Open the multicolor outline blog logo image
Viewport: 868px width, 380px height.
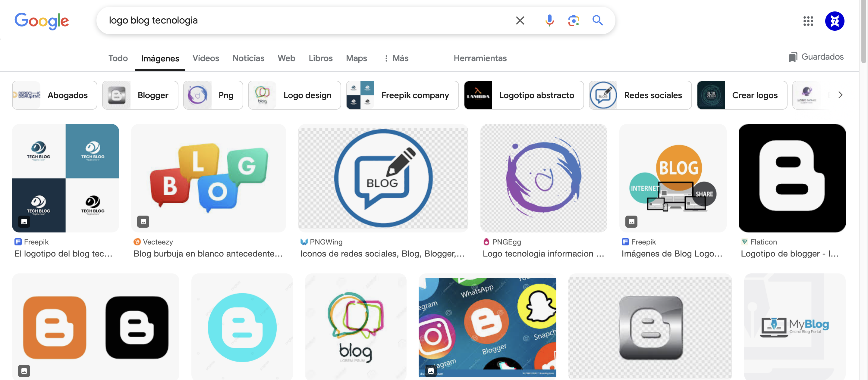356,327
